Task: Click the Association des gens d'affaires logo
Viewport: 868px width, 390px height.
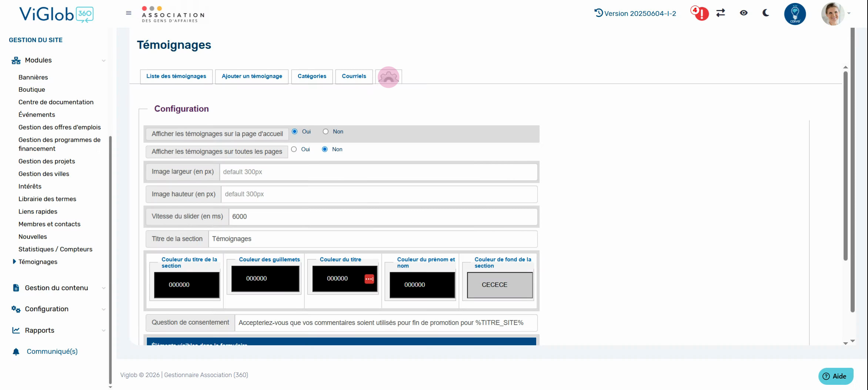Action: [x=173, y=14]
